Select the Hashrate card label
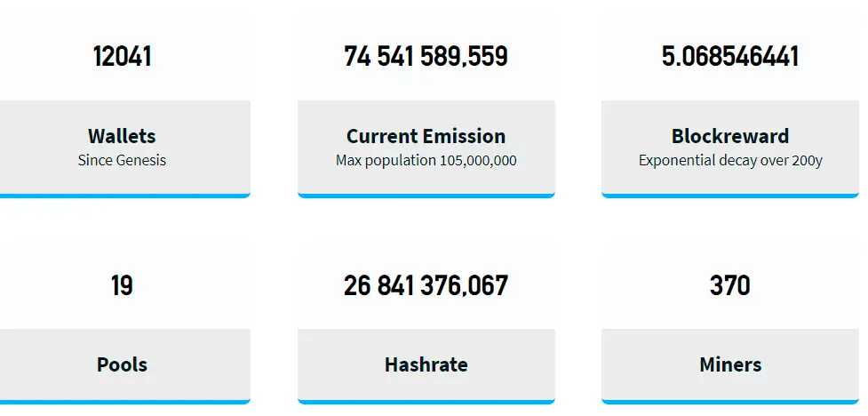 click(426, 364)
